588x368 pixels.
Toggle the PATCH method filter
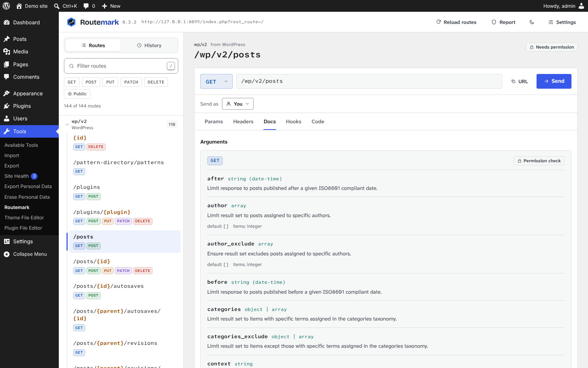click(x=131, y=82)
